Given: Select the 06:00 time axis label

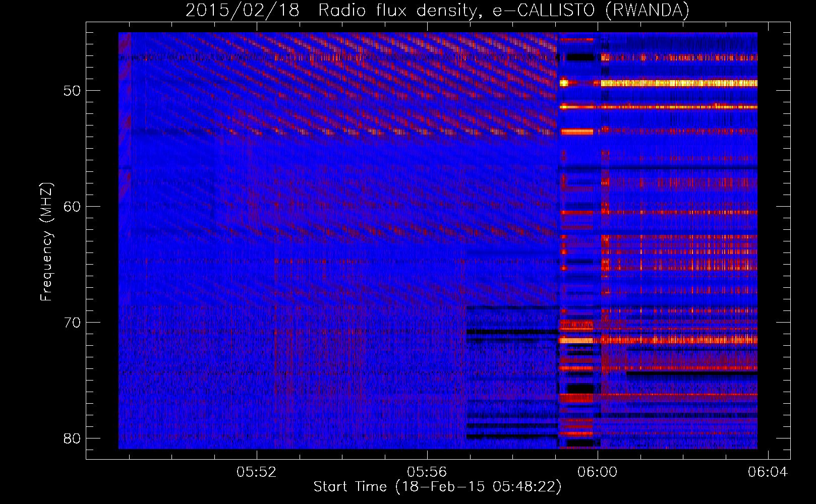Looking at the screenshot, I should click(x=598, y=472).
